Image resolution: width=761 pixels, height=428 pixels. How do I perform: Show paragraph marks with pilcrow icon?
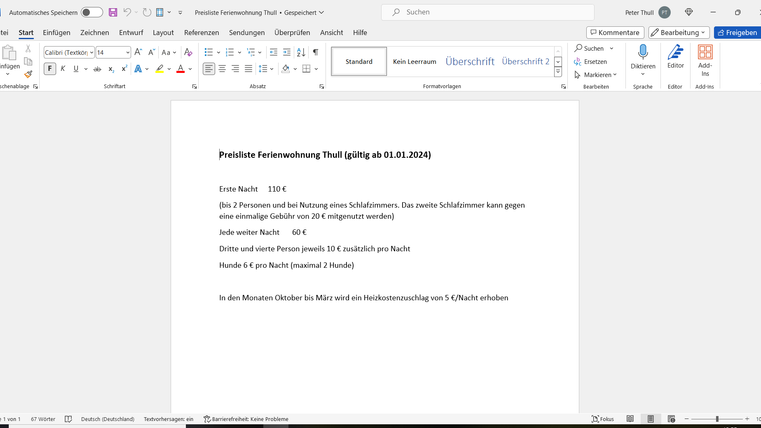click(x=315, y=52)
